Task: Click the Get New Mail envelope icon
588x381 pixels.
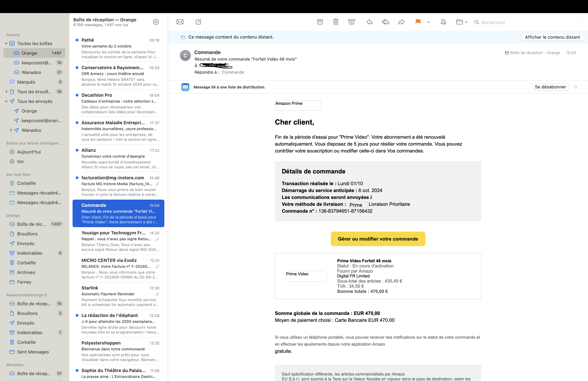Action: pos(180,22)
